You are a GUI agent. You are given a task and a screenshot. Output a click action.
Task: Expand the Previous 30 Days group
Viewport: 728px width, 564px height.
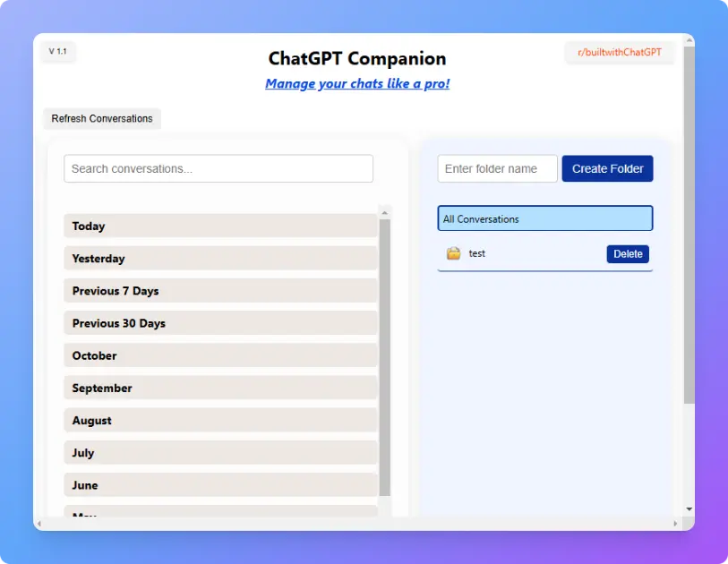coord(220,323)
